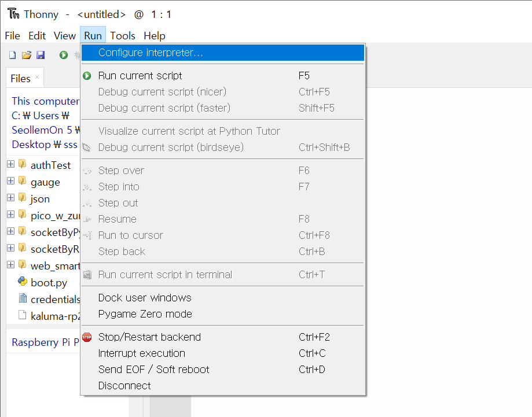Close the Files panel tab

click(x=37, y=77)
